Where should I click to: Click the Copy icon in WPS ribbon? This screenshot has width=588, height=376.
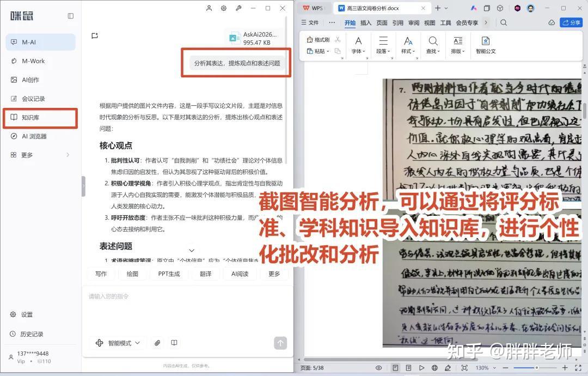[x=338, y=51]
